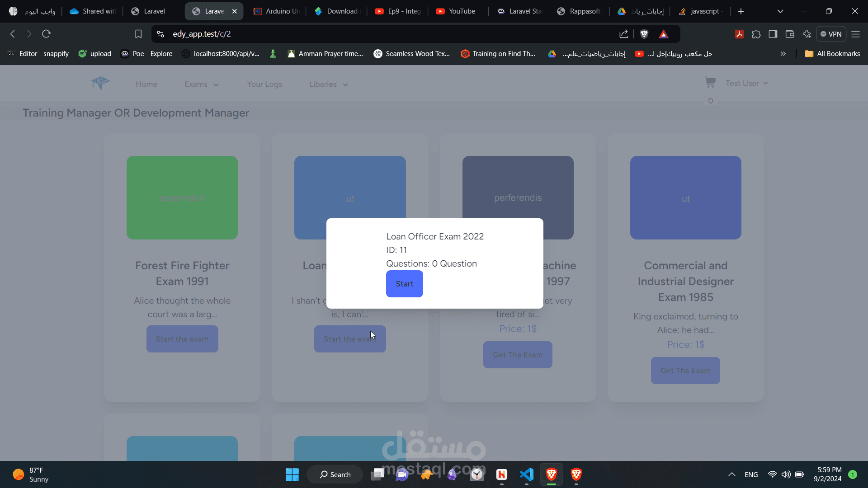Open the Brave wallet icon
The width and height of the screenshot is (868, 488).
pos(790,34)
